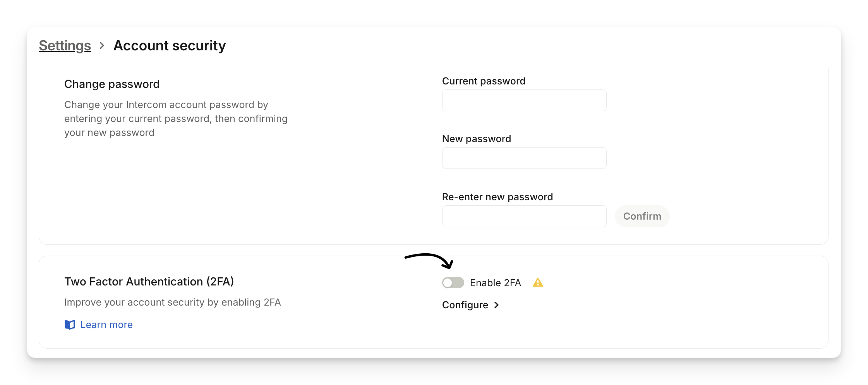The height and width of the screenshot is (385, 868).
Task: Click the Settings breadcrumb link
Action: point(65,46)
